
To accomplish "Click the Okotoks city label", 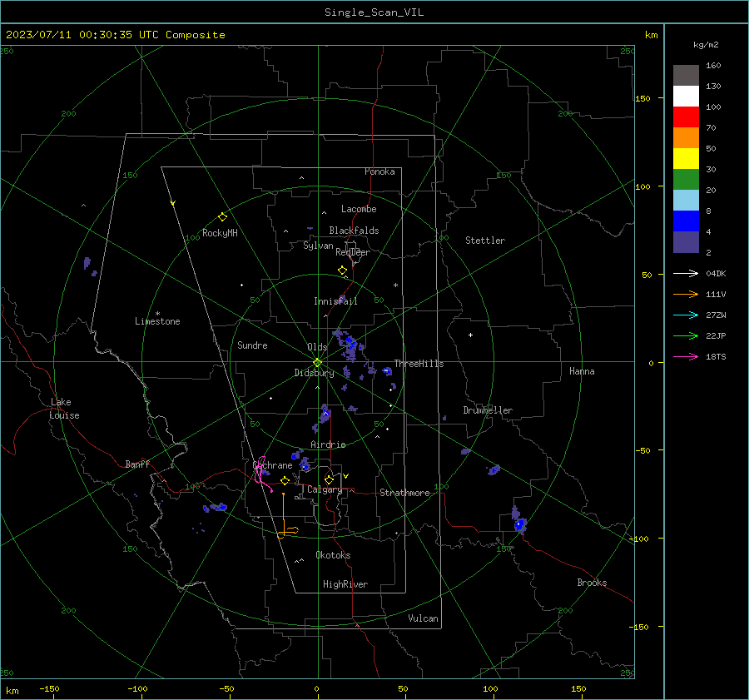I will click(333, 555).
